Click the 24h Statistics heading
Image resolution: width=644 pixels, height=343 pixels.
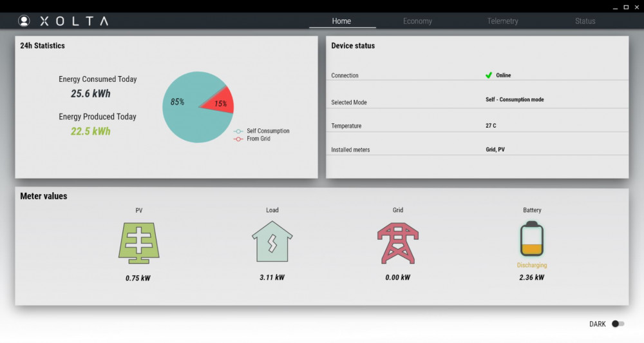tap(43, 46)
